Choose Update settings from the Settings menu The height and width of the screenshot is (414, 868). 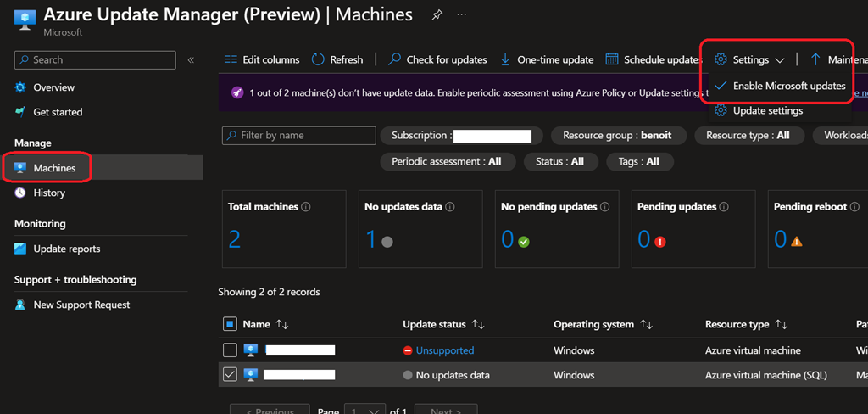point(767,110)
